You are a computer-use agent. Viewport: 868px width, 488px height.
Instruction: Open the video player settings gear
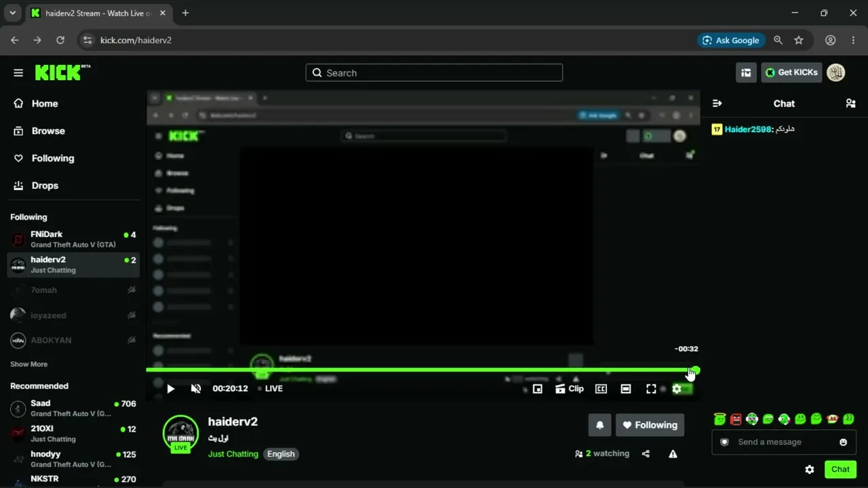click(676, 388)
